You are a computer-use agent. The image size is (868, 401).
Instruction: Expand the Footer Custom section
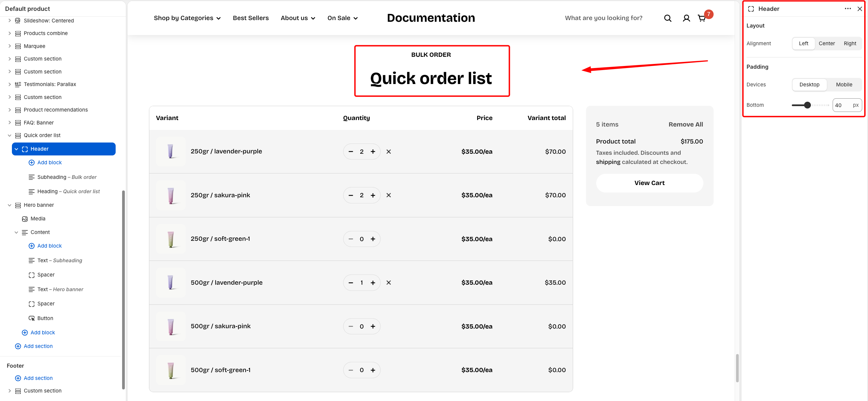click(x=10, y=391)
